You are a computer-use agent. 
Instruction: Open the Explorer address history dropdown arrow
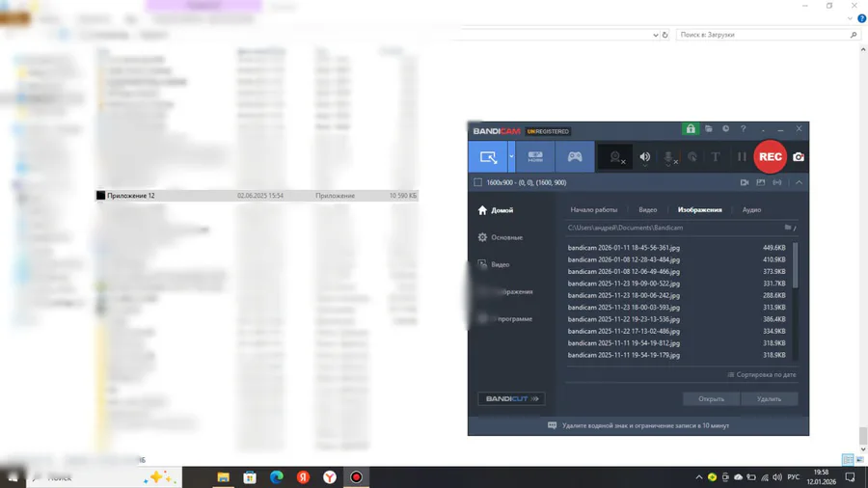pyautogui.click(x=656, y=35)
